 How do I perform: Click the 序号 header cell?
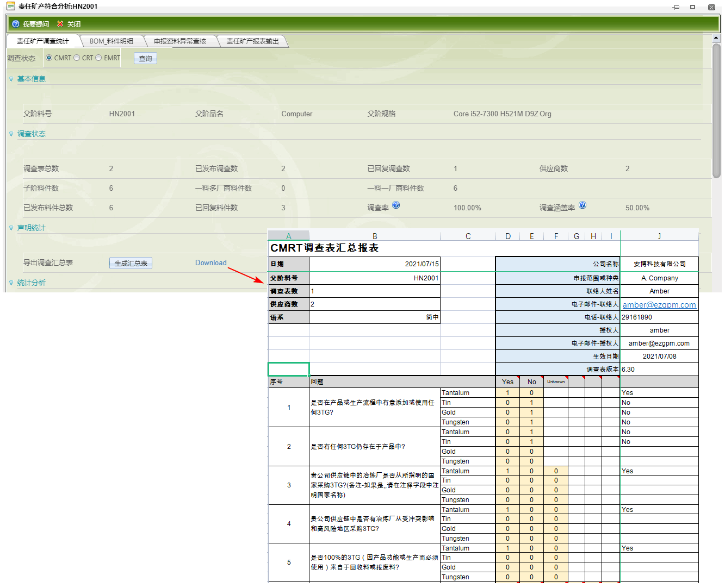point(289,381)
